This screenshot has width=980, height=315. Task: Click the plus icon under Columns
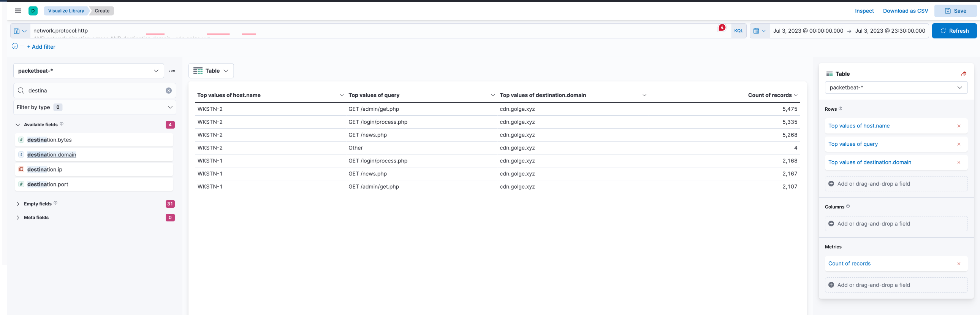point(831,224)
